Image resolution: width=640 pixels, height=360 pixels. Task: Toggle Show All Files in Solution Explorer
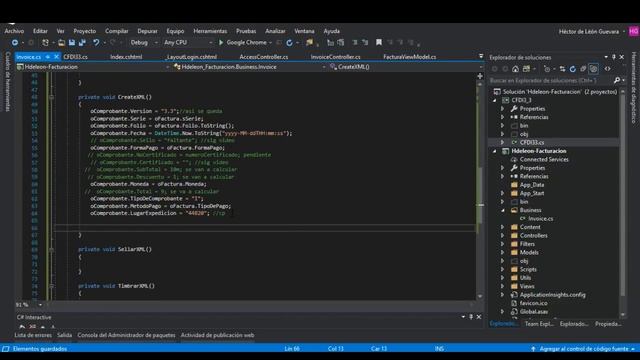click(x=593, y=69)
